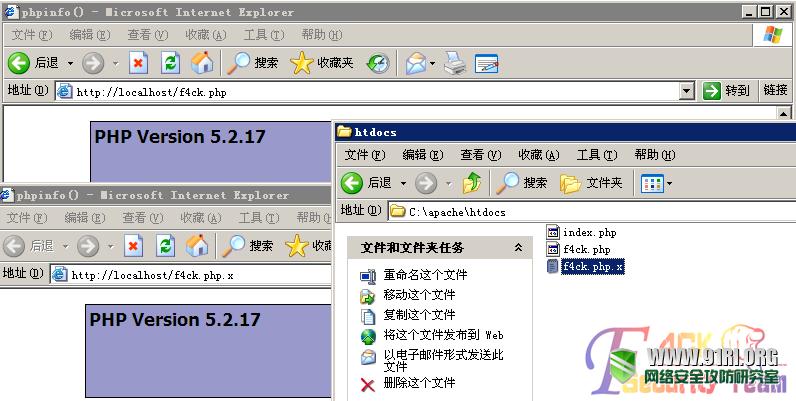The height and width of the screenshot is (401, 796).
Task: Click Forward arrow in top IE window
Action: pyautogui.click(x=93, y=63)
